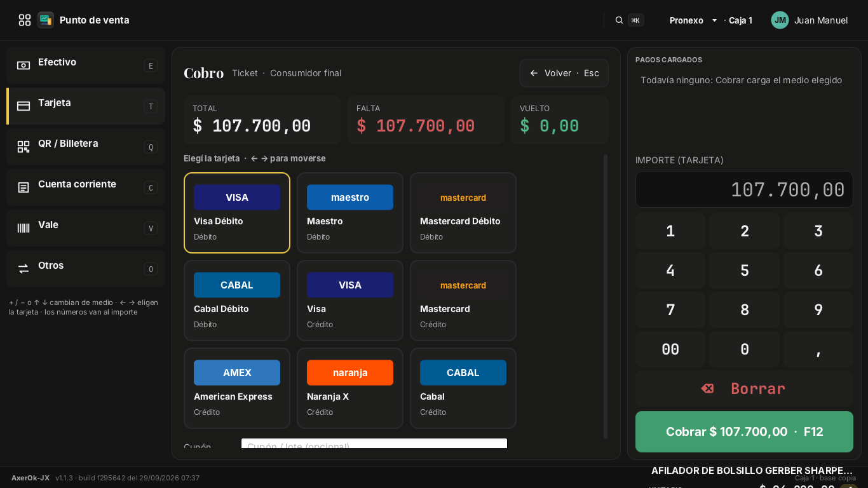The width and height of the screenshot is (868, 488).
Task: Click the card list vertical scrollbar
Action: [606, 296]
